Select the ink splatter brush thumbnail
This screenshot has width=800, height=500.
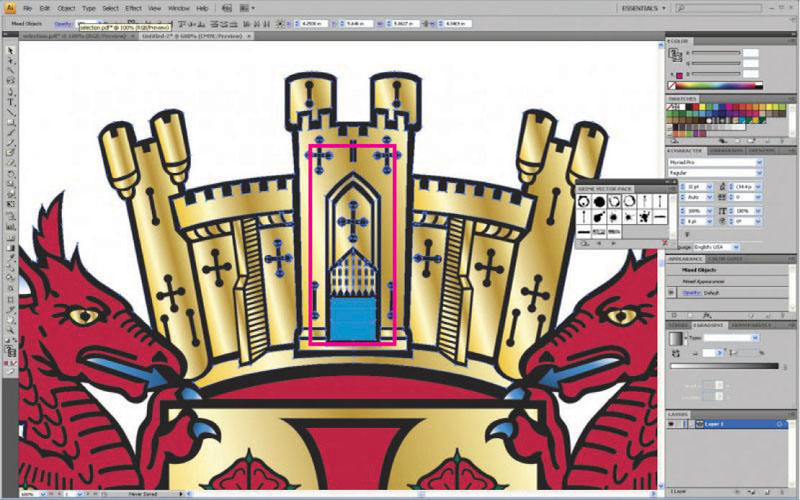644,217
